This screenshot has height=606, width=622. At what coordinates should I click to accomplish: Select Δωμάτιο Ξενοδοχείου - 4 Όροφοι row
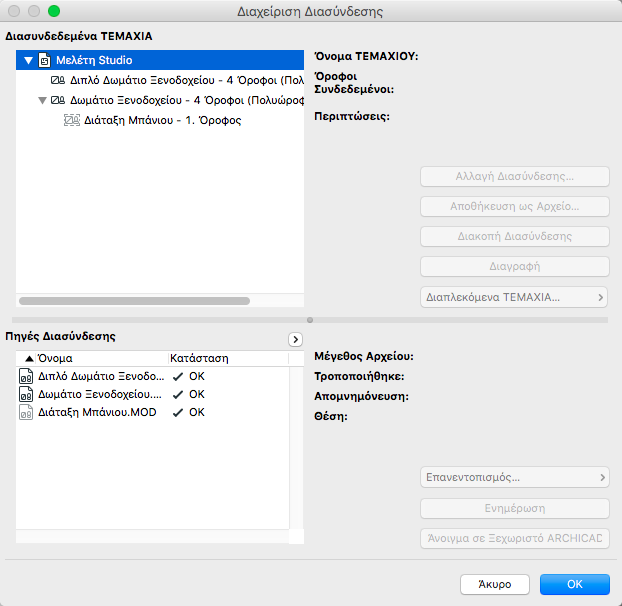tap(160, 100)
